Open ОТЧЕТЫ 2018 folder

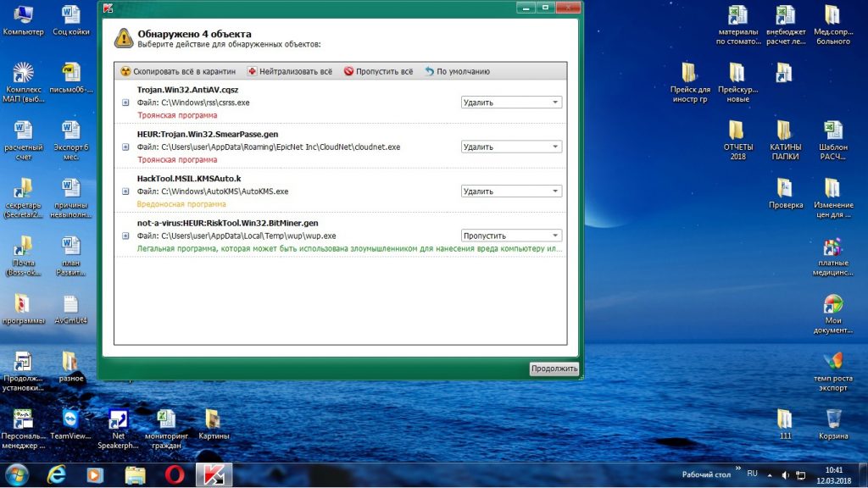(x=737, y=130)
